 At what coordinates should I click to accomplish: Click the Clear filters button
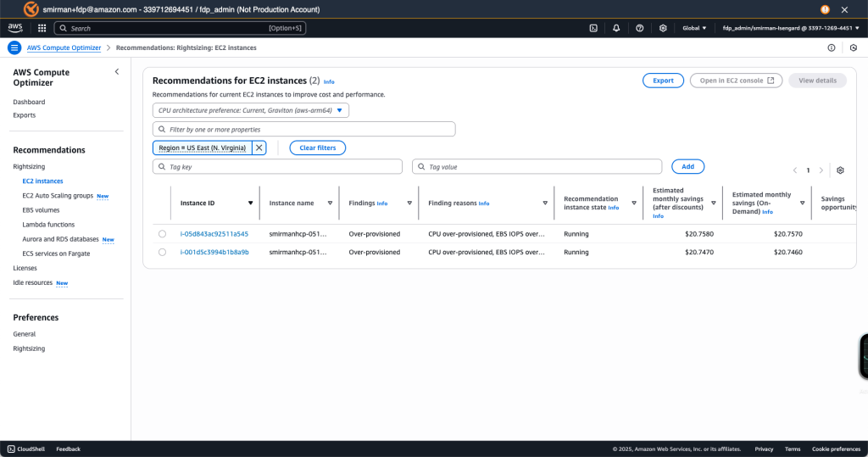318,148
